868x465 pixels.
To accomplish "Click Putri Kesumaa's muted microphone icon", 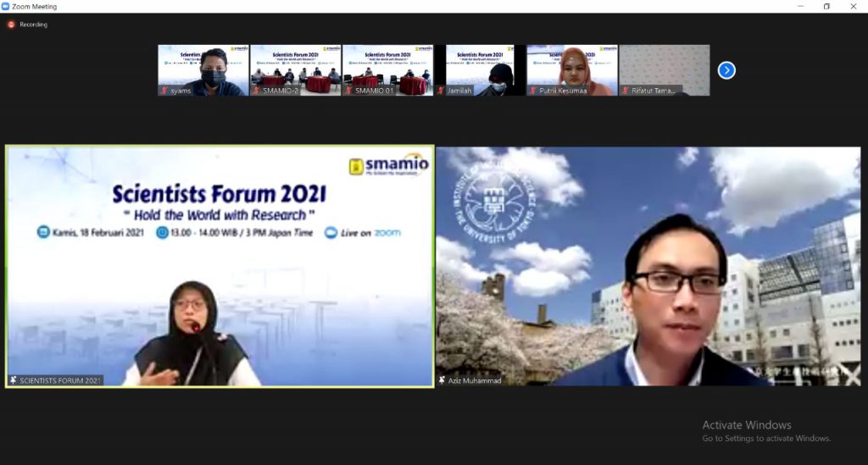I will (x=532, y=91).
